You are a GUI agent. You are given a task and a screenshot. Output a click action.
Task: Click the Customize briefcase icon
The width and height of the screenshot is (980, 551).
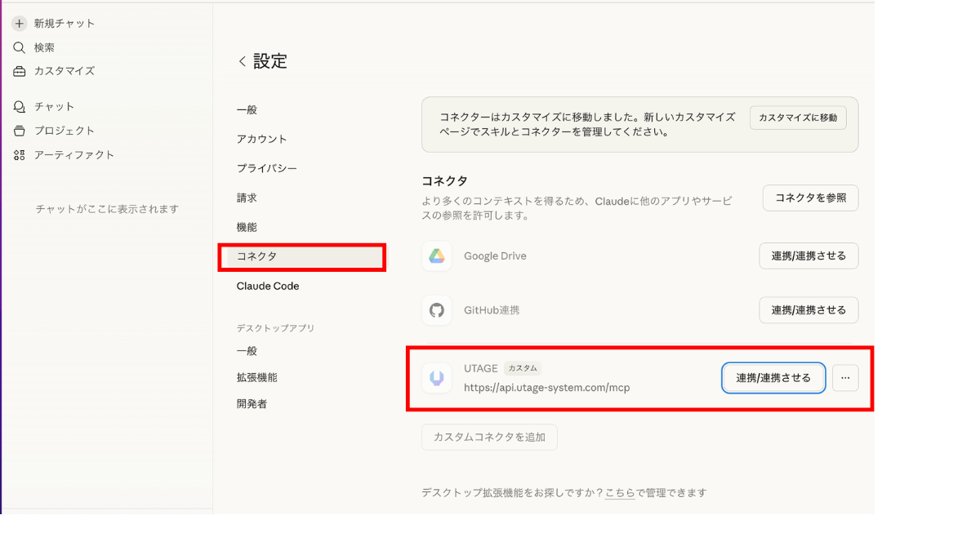(20, 71)
